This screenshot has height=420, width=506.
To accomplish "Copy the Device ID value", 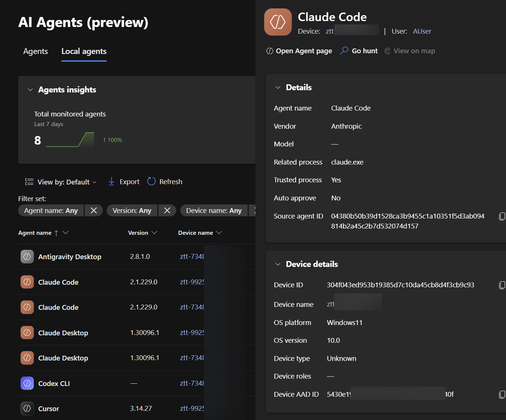I will click(x=502, y=285).
